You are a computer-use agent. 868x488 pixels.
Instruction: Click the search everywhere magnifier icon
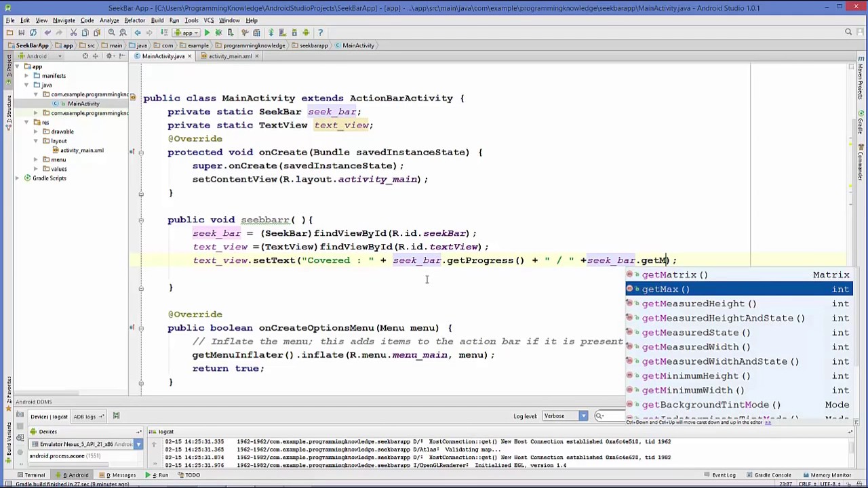(848, 33)
